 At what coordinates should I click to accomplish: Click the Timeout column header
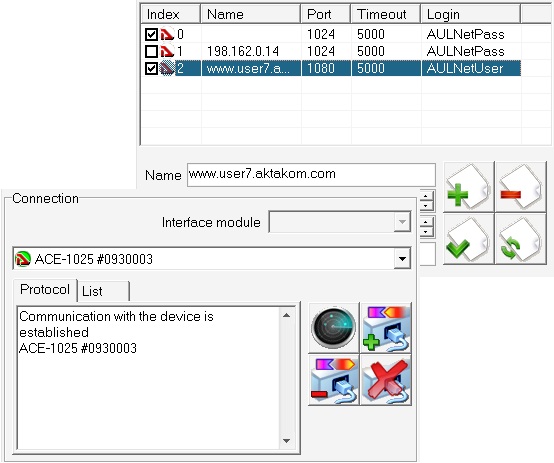tap(385, 14)
